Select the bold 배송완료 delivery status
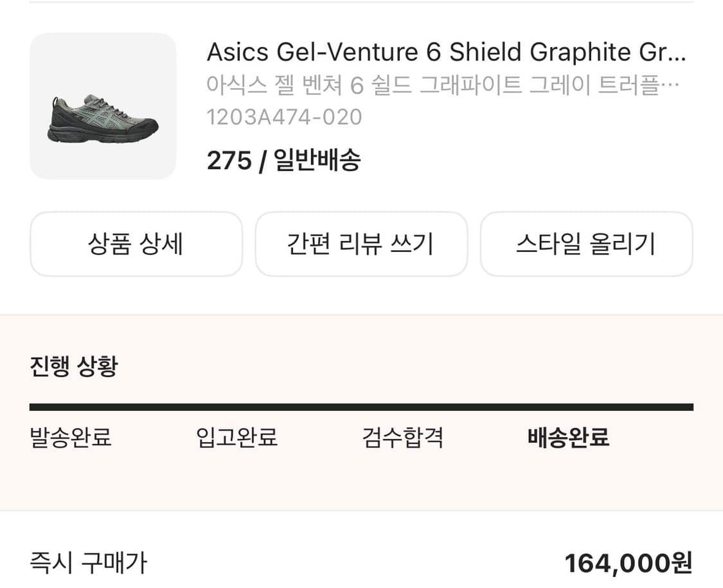Screen dimensions: 723x588 [x=569, y=438]
